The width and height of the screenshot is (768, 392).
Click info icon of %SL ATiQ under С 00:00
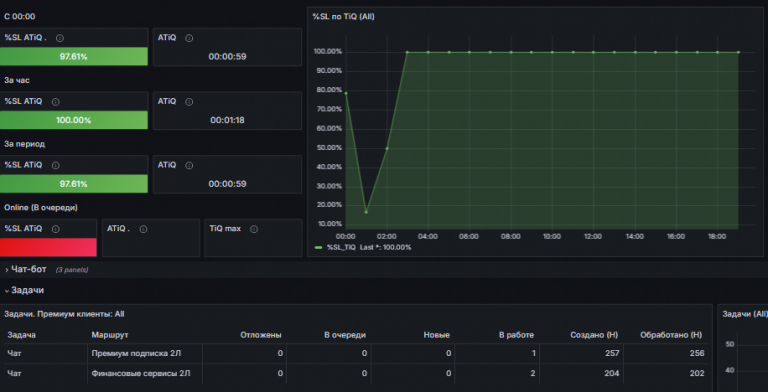[x=60, y=38]
